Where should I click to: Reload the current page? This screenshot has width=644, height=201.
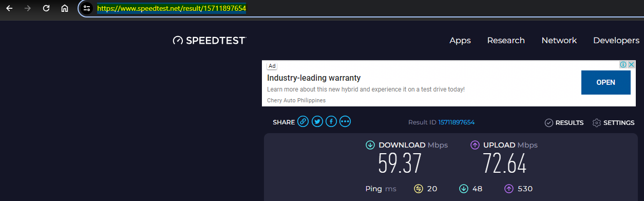coord(46,8)
